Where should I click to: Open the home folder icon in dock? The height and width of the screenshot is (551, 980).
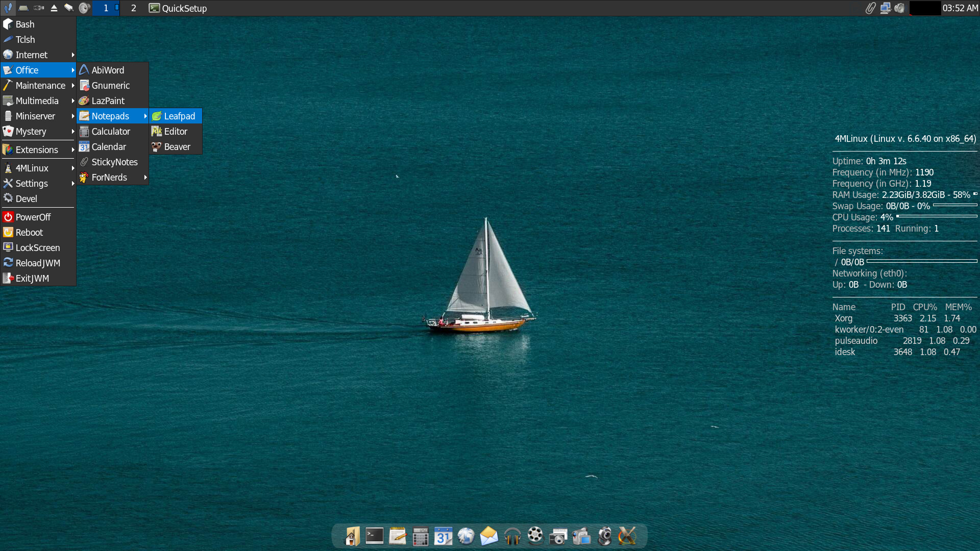352,536
